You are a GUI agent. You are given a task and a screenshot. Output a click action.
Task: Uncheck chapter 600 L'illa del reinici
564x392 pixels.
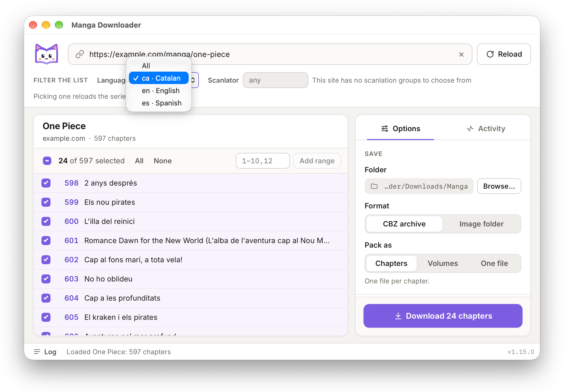tap(46, 221)
